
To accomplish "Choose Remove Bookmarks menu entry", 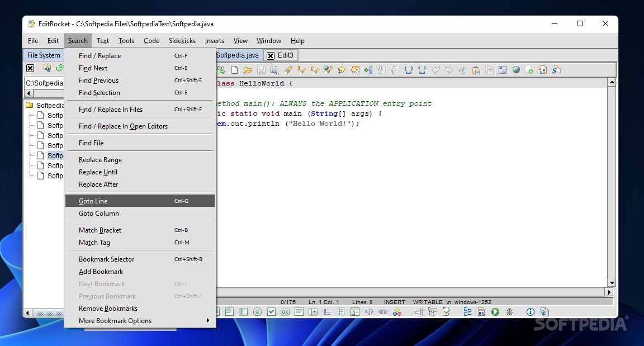I will 140,309.
